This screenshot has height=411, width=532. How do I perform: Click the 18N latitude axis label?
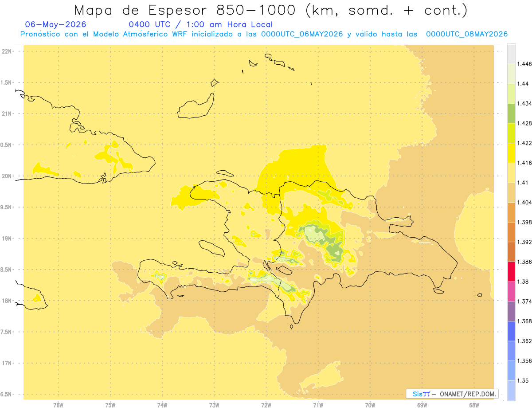[x=8, y=301]
